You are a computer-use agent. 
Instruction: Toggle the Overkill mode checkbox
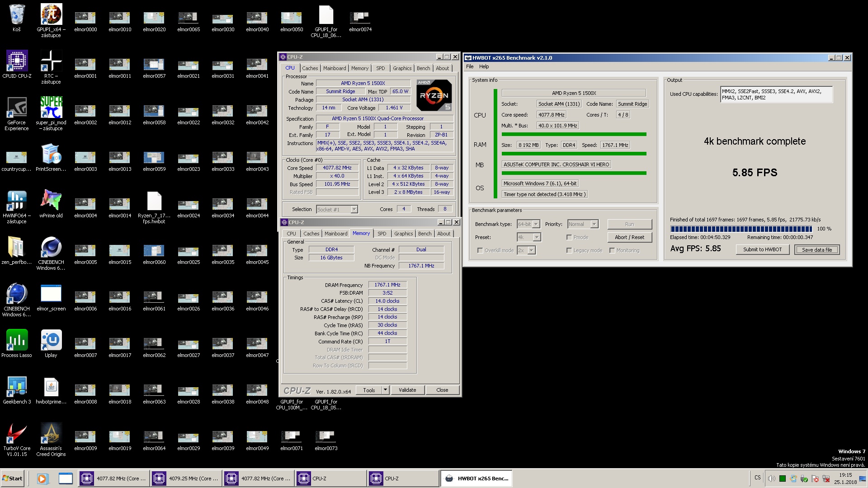[480, 250]
